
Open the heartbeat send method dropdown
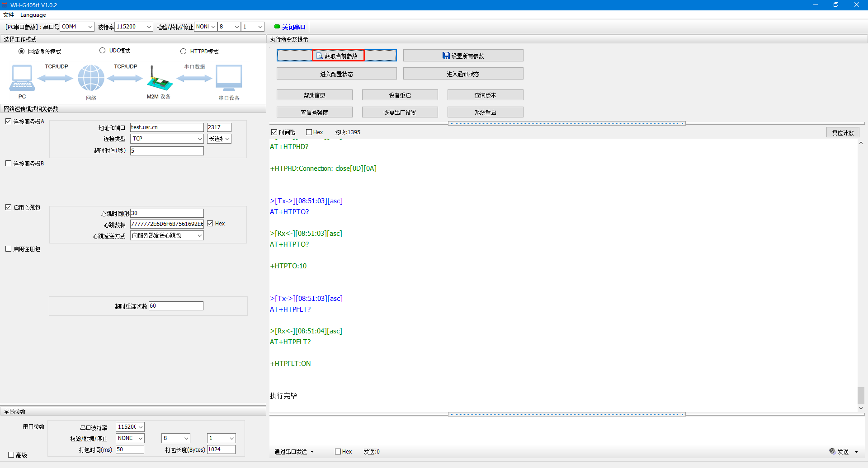199,235
